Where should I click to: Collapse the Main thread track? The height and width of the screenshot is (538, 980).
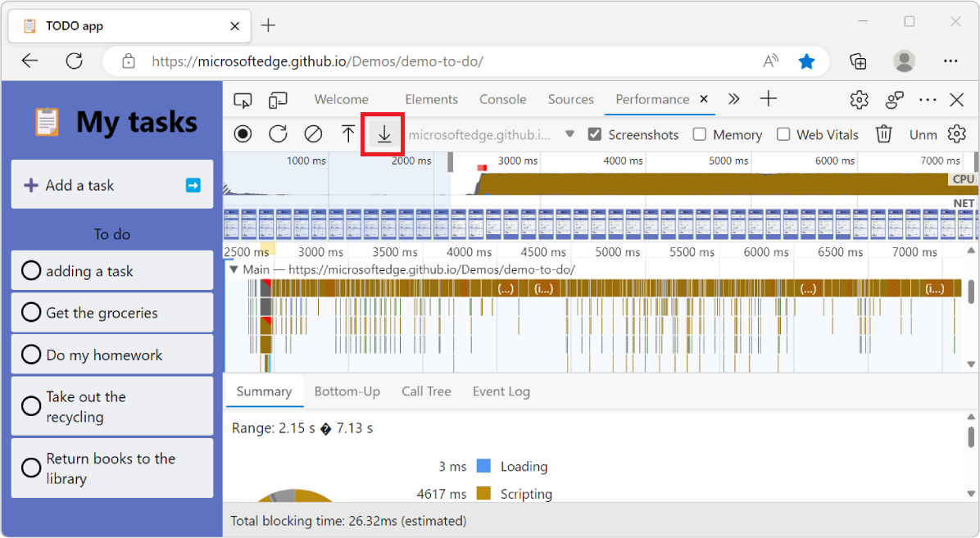233,269
